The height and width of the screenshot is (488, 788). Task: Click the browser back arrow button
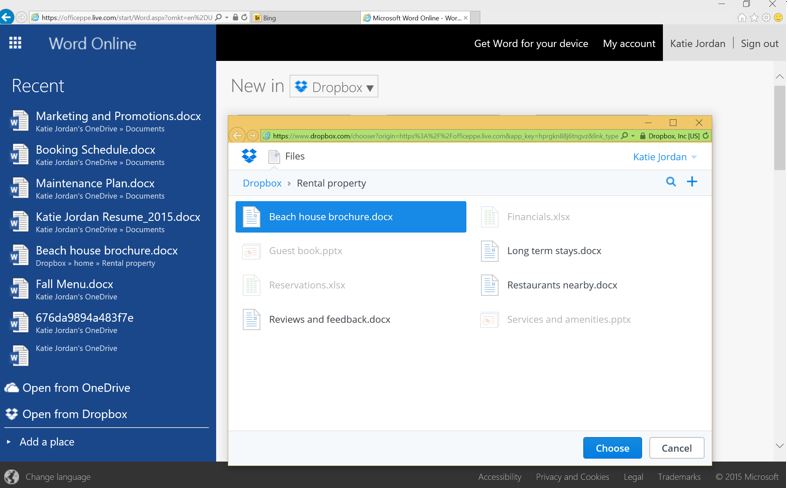coord(7,17)
